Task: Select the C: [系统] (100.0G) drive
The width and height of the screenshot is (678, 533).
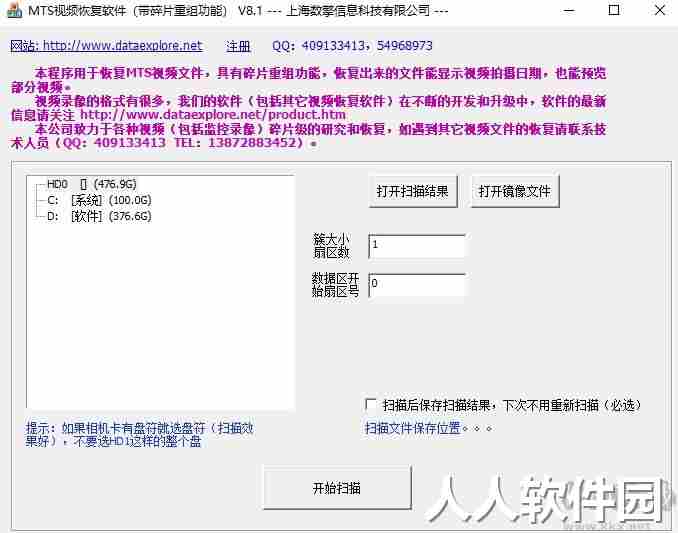Action: pos(99,200)
